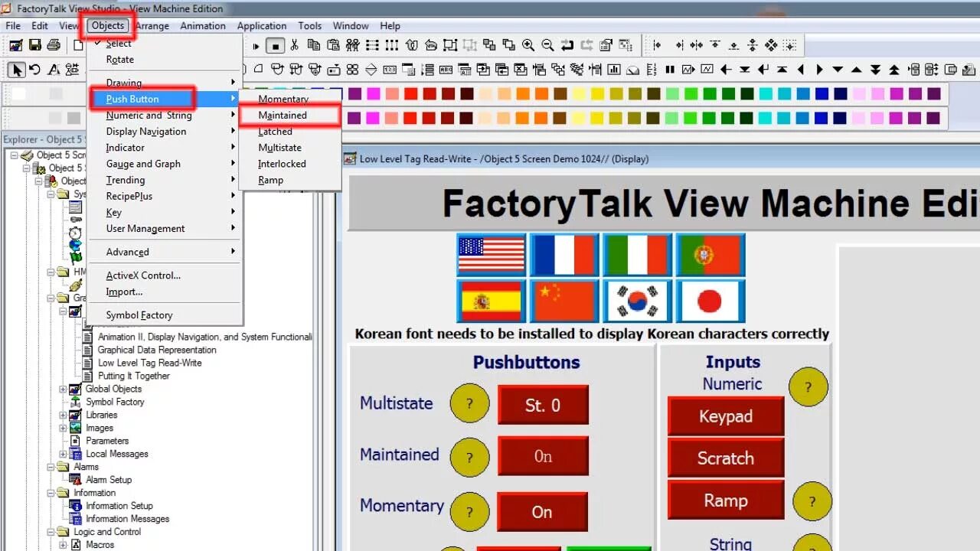Pick the blue color swatch in top row
980x551 pixels.
click(x=822, y=94)
